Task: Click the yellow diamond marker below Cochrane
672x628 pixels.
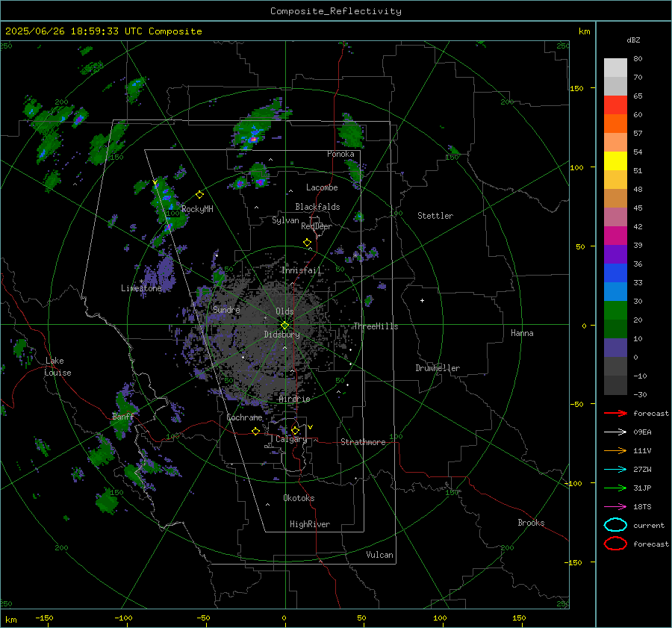Action: pos(255,431)
